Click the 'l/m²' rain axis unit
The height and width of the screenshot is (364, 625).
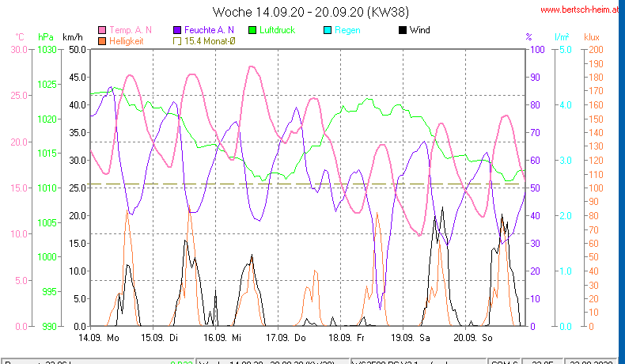[562, 37]
